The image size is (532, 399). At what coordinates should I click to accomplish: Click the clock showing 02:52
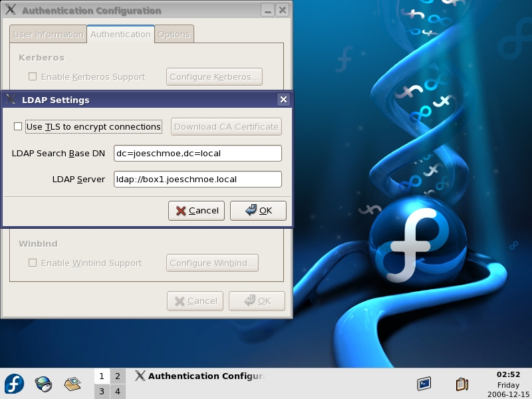[508, 374]
